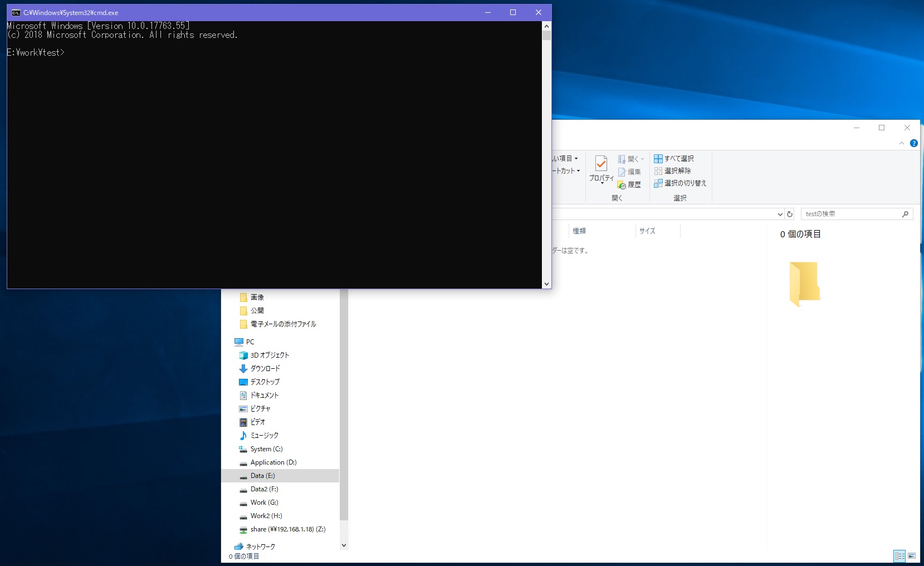The width and height of the screenshot is (924, 566).
Task: Click the search magnifier icon in Explorer
Action: [x=905, y=214]
